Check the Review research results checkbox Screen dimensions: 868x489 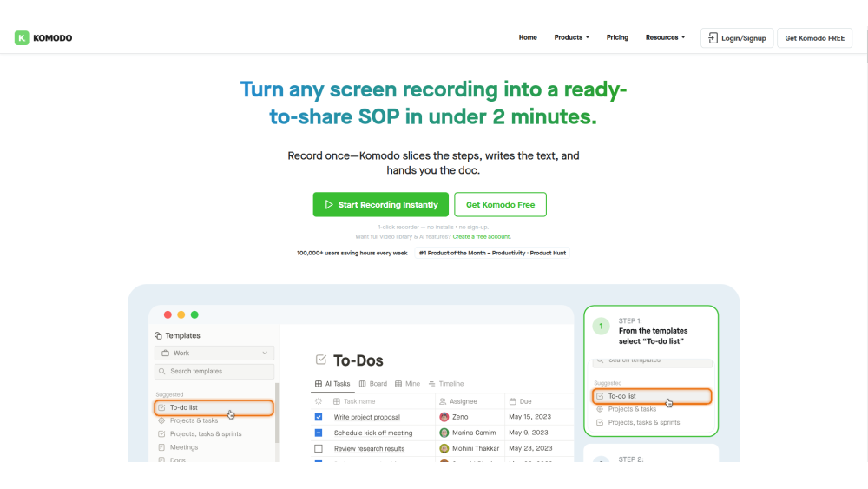[318, 448]
